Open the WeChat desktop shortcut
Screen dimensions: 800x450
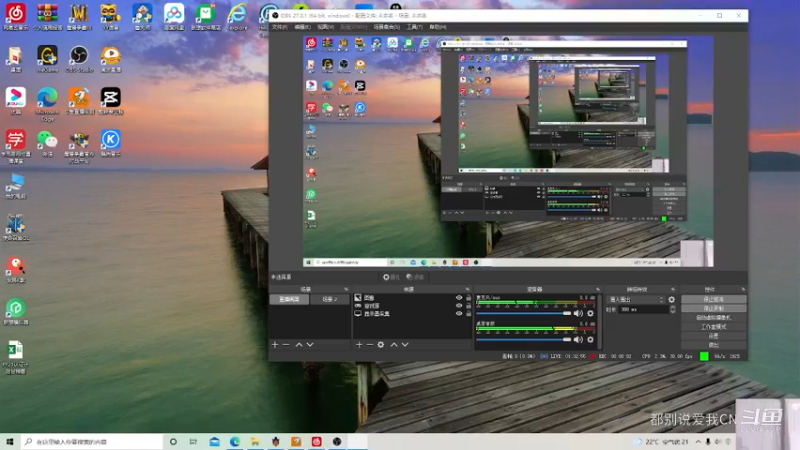tap(47, 143)
